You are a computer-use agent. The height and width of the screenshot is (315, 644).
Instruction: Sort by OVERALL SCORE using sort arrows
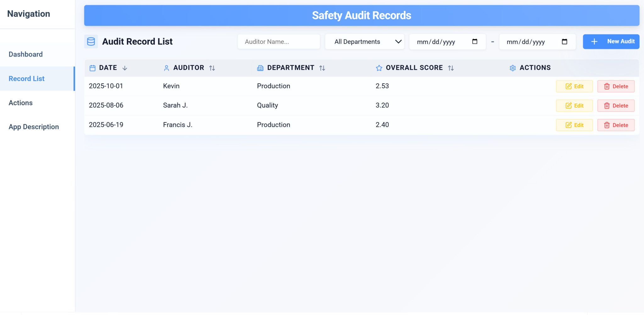[x=451, y=68]
